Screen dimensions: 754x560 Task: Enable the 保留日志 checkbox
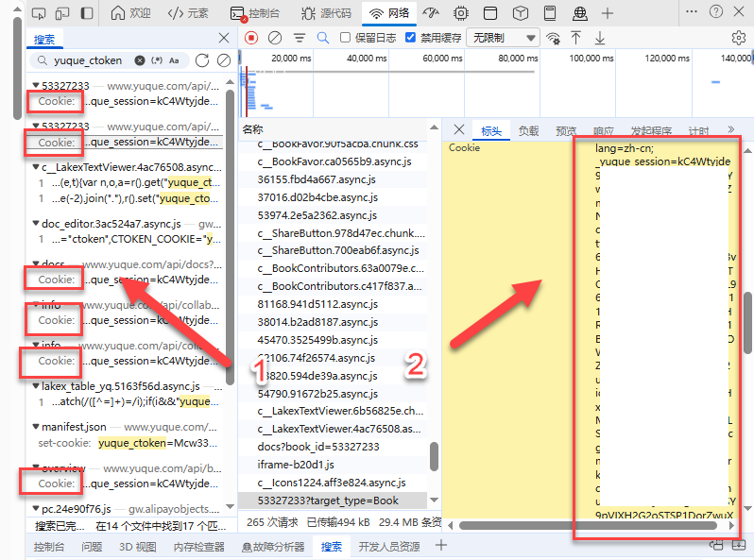345,38
